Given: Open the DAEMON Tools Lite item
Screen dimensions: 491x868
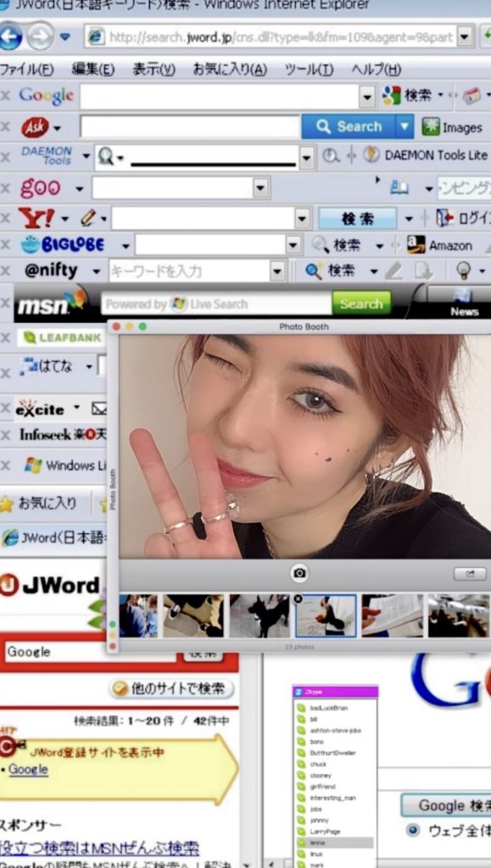Looking at the screenshot, I should [x=425, y=156].
